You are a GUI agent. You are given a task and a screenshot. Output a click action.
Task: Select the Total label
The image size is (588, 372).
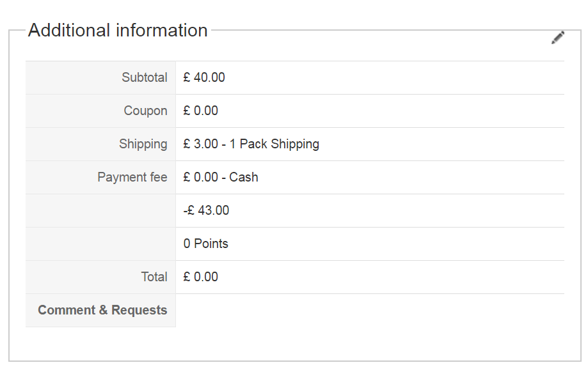(154, 277)
